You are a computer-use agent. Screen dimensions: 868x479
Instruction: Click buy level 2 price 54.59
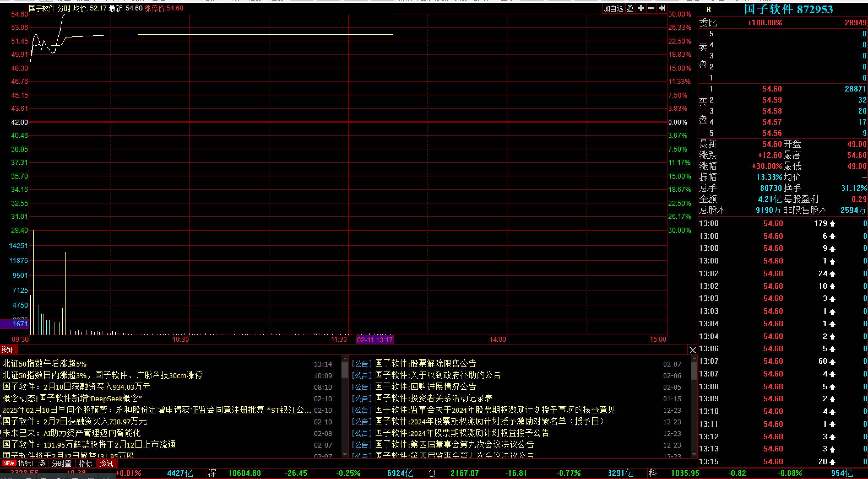pyautogui.click(x=772, y=100)
